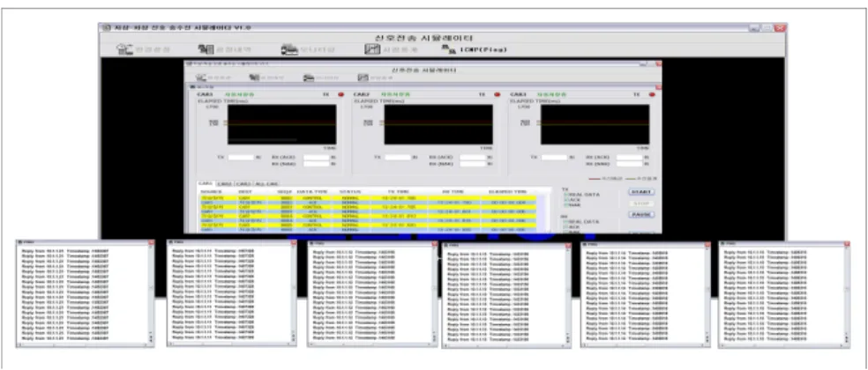Click RX (ACK) field in CAR2 panel
Image resolution: width=868 pixels, height=370 pixels.
click(473, 157)
